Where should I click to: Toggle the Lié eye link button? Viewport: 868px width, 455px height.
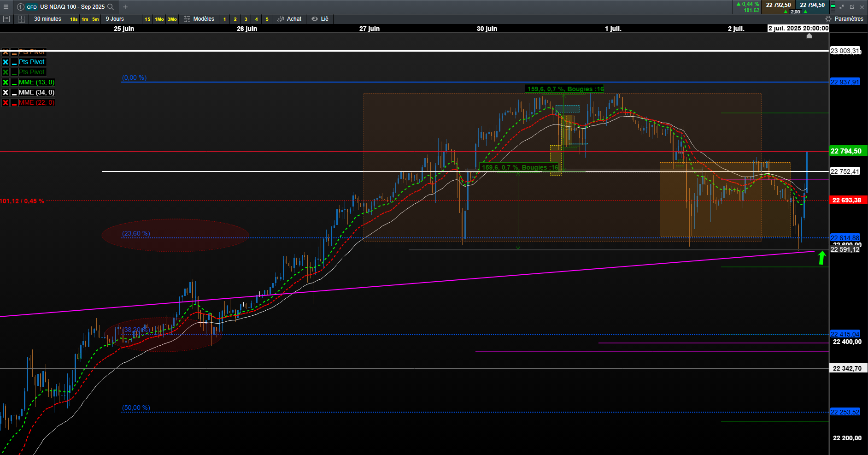tap(320, 19)
